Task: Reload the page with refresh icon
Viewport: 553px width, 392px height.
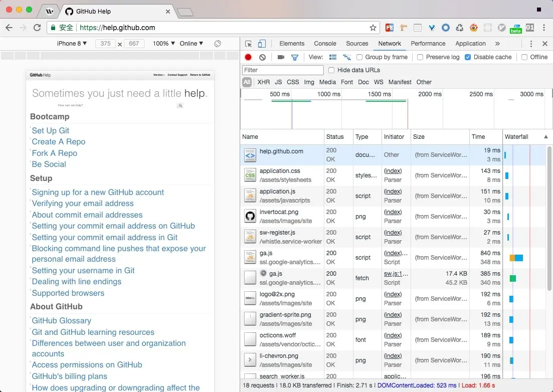Action: coord(37,28)
